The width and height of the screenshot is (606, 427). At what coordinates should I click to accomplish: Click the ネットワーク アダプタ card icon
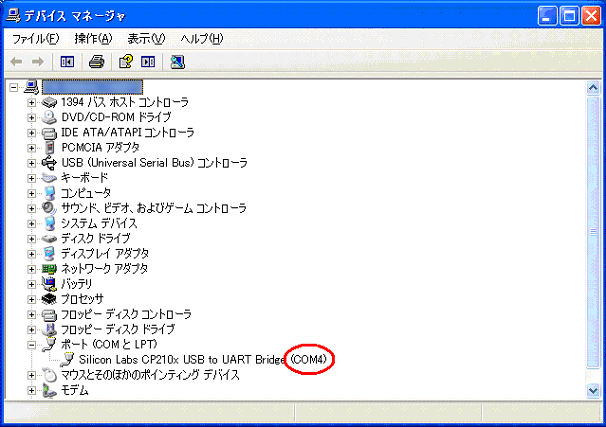coord(49,269)
